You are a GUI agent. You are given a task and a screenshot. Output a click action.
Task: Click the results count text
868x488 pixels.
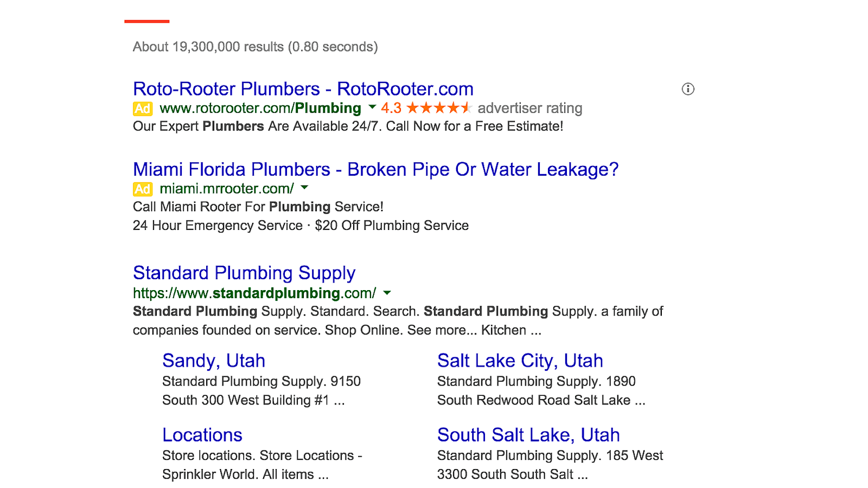tap(254, 47)
